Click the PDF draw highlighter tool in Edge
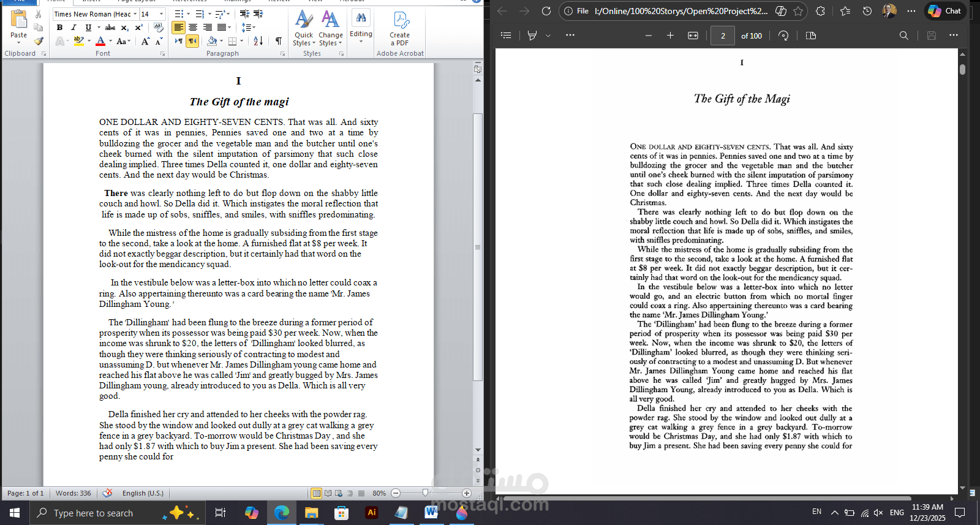980x525 pixels. [532, 36]
